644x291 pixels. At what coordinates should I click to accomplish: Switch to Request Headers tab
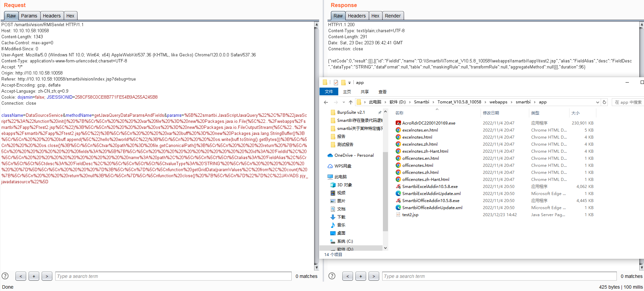52,16
